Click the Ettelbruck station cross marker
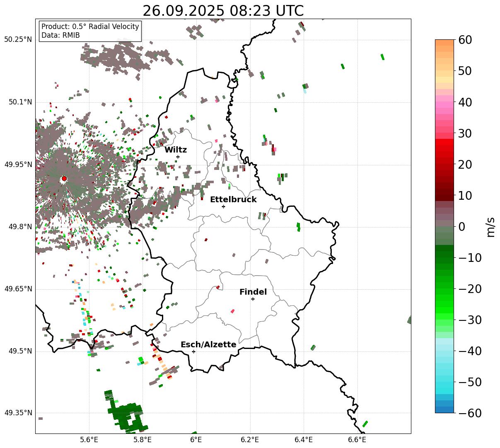Viewport: 500px width, 448px height. (x=223, y=206)
